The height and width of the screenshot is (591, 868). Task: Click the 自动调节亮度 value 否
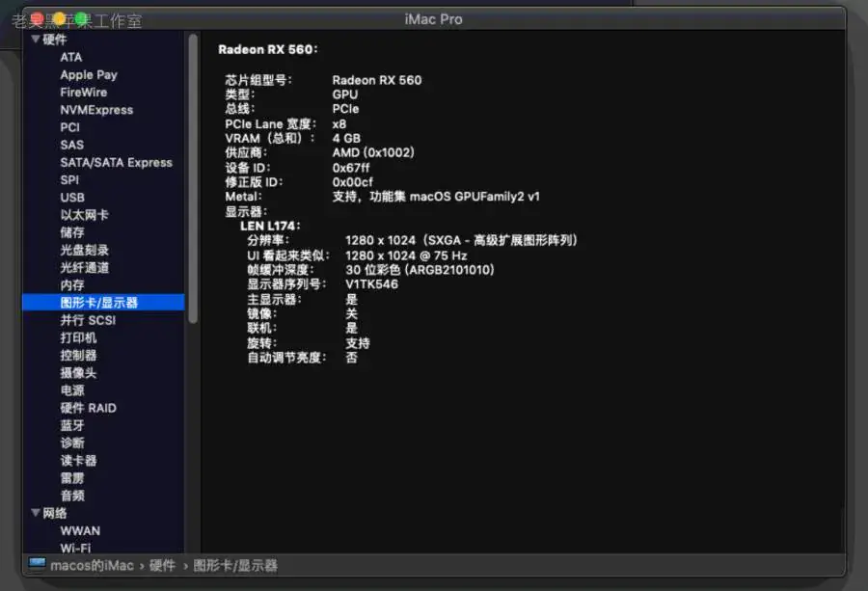(351, 358)
